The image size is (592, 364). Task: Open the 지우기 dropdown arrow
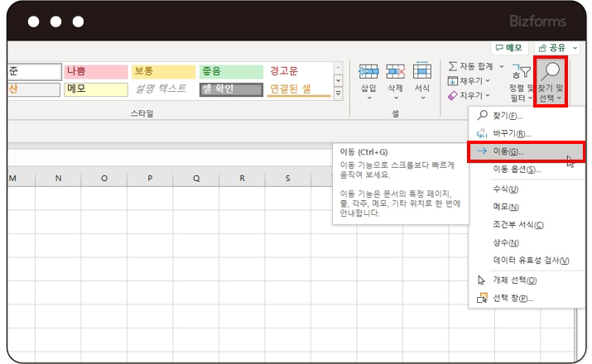click(x=488, y=96)
